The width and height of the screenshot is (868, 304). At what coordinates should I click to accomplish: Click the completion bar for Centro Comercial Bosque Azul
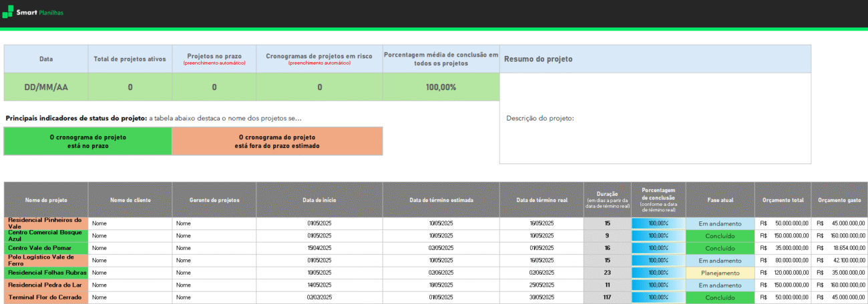(x=658, y=236)
